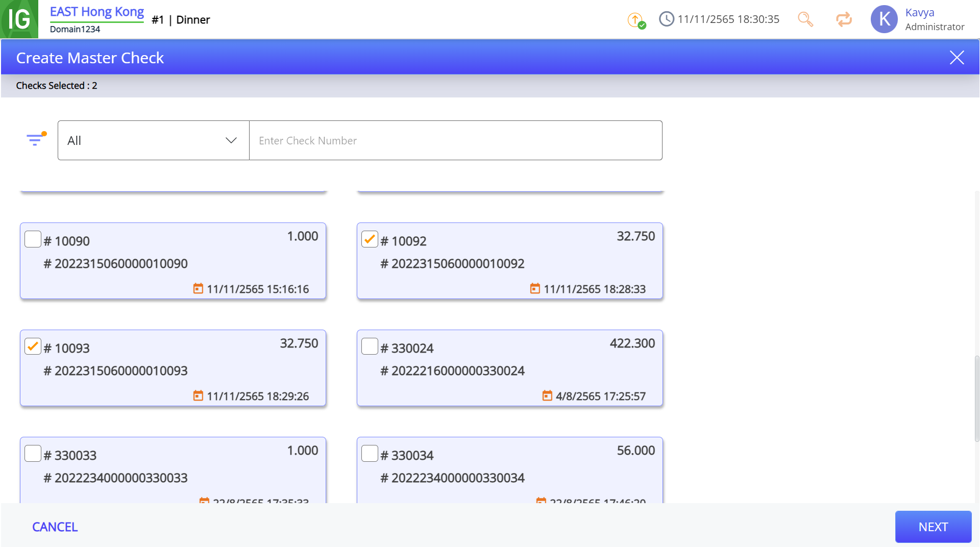The width and height of the screenshot is (980, 547).
Task: Click #1 | Dinner meal period label
Action: click(x=181, y=20)
